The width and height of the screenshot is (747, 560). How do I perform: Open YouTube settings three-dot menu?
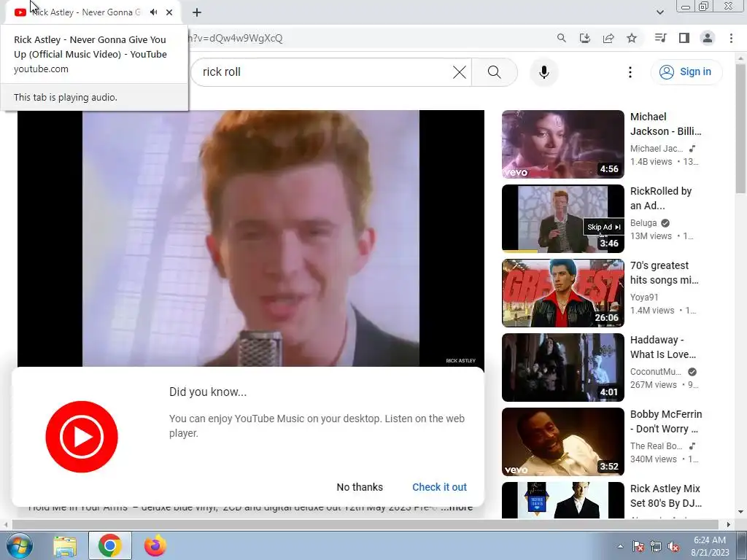pyautogui.click(x=630, y=72)
